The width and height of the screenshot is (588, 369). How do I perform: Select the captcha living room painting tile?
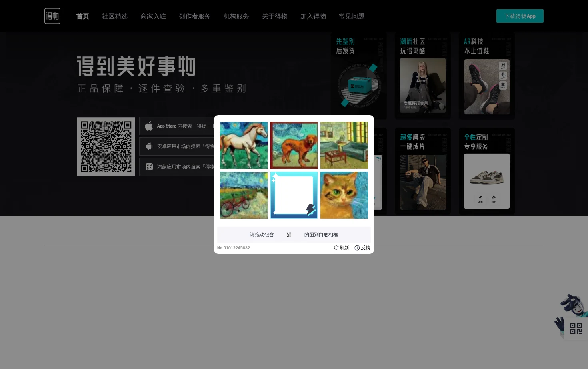coord(344,145)
